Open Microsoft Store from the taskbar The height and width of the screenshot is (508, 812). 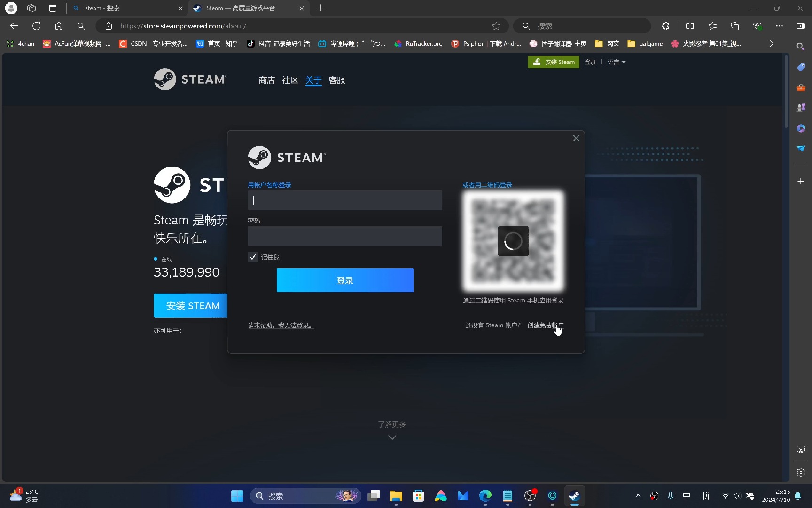click(418, 496)
